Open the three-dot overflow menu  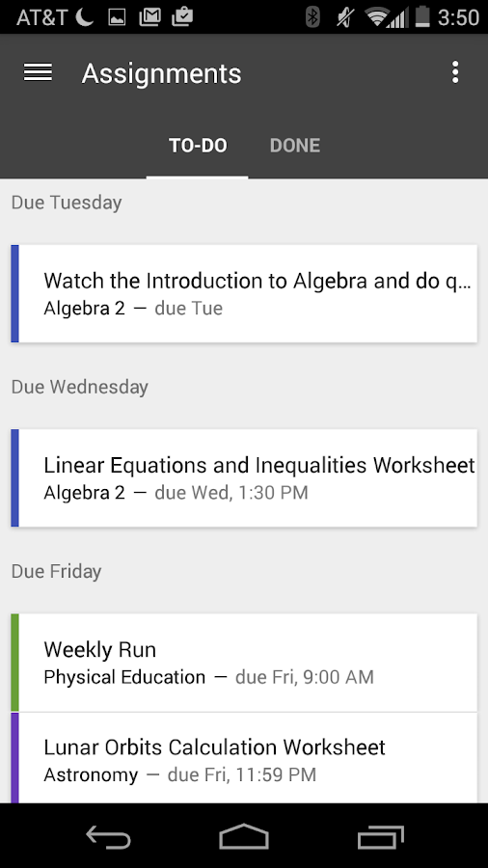[455, 72]
